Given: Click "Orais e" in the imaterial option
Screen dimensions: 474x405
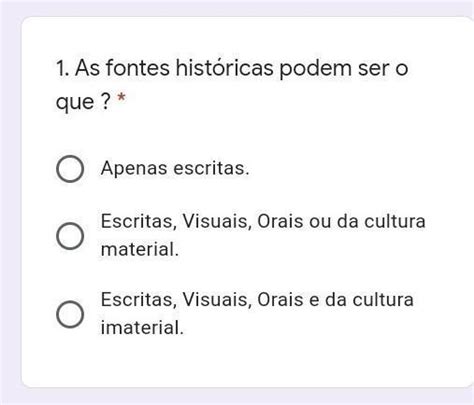Looking at the screenshot, I should [x=288, y=299].
